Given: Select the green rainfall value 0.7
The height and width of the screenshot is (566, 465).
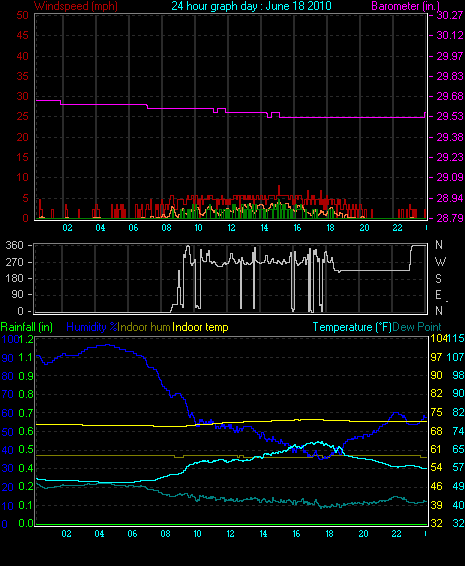Looking at the screenshot, I should (x=26, y=413).
